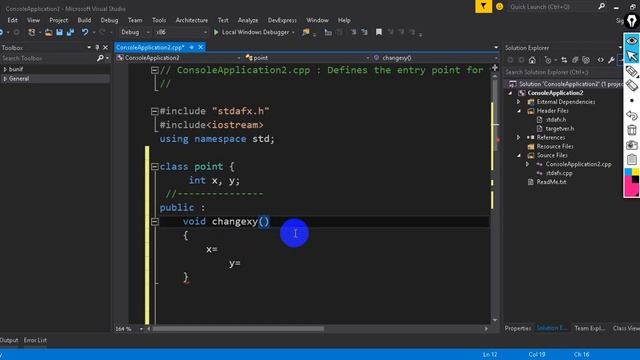Pin the ConsoleApplication2.cpp tab

[x=191, y=47]
